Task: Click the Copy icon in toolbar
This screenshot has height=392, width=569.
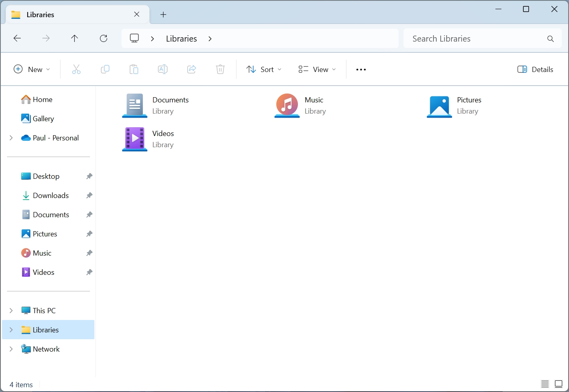Action: pos(105,69)
